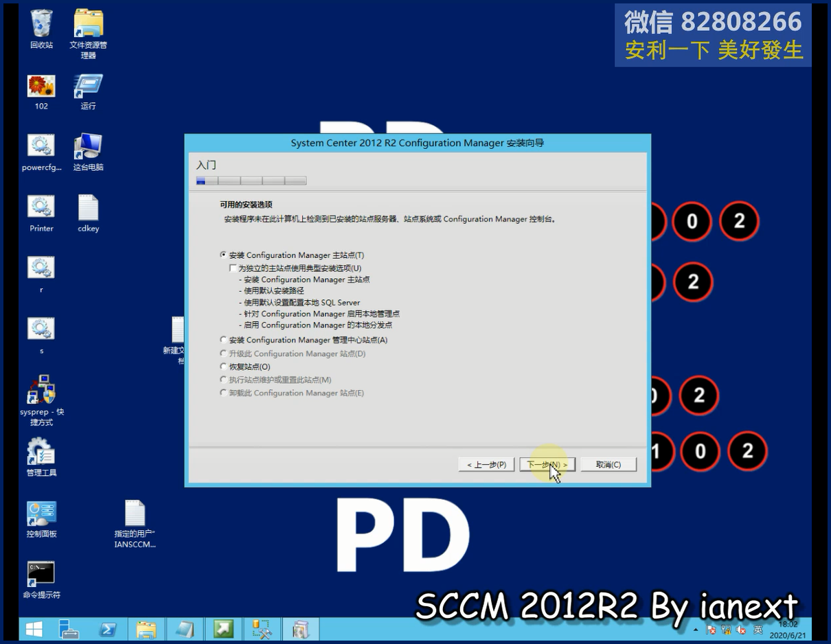This screenshot has height=644, width=831.
Task: Click the 取消(C) cancel button
Action: click(x=608, y=465)
